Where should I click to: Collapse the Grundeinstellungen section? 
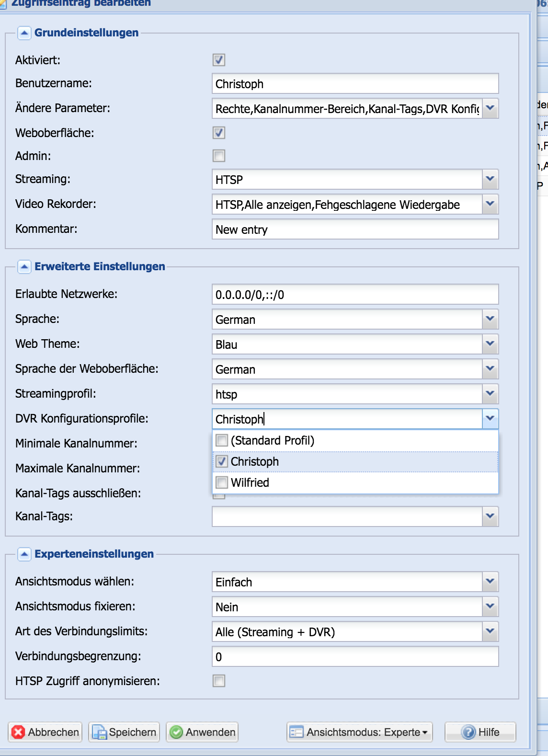(x=24, y=33)
